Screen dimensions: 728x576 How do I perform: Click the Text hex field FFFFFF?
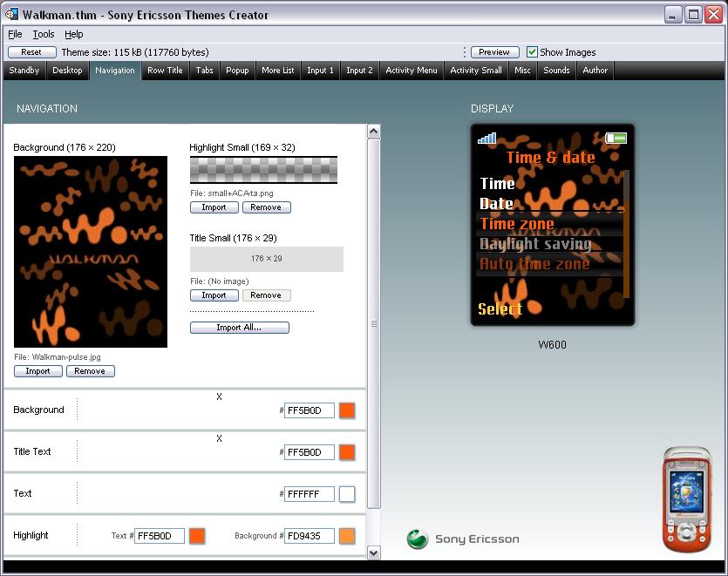[310, 494]
